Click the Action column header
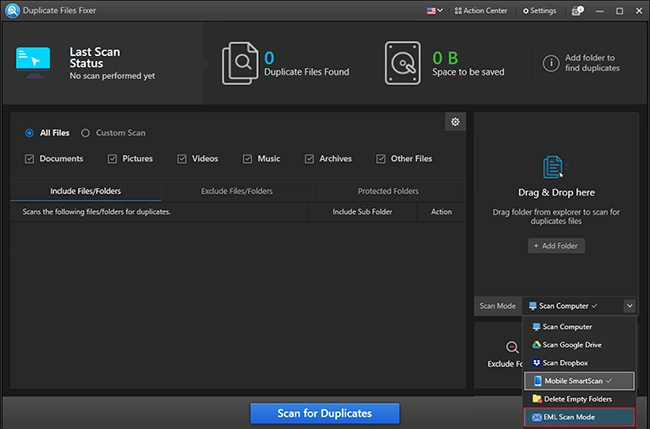Viewport: 650px width, 429px height. point(441,212)
